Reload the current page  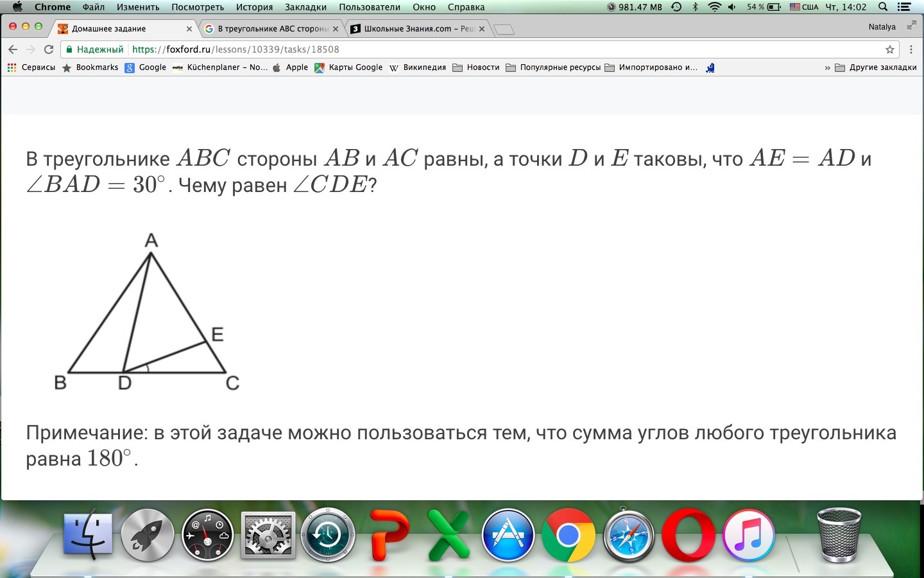(48, 49)
